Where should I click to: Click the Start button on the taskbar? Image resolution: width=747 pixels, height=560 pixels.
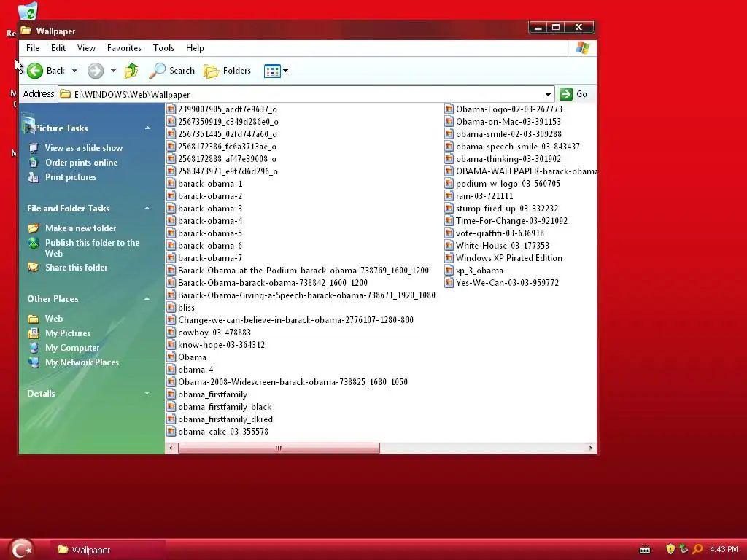[x=21, y=549]
